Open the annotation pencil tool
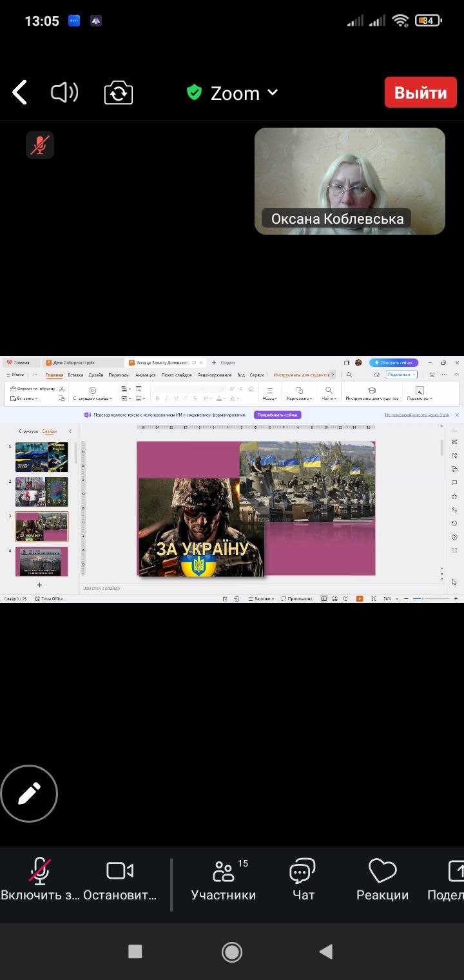 click(29, 794)
